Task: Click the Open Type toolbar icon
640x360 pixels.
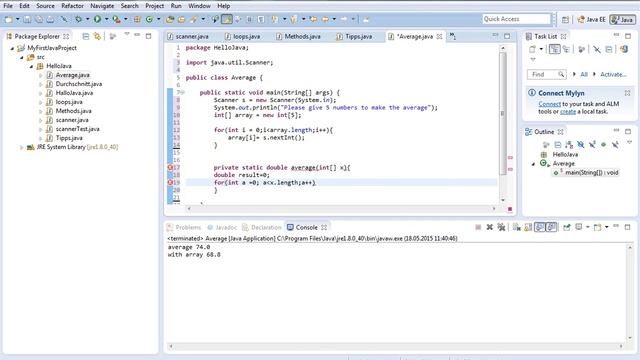Action: 170,19
